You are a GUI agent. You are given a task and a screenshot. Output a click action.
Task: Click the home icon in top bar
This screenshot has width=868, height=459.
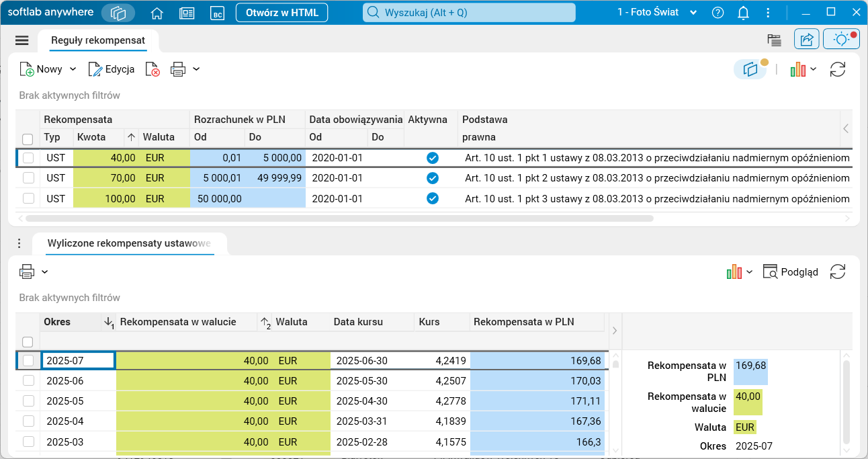[x=157, y=13]
